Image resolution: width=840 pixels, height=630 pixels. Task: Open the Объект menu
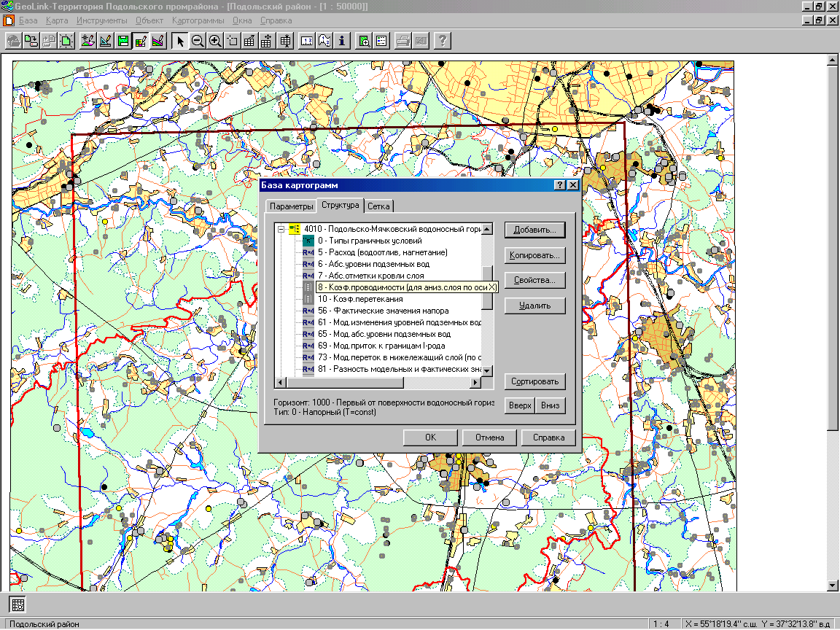(149, 20)
